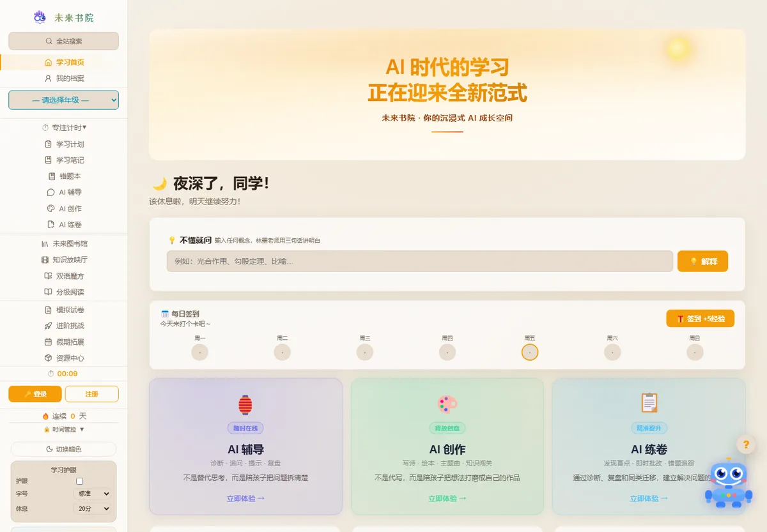Viewport: 767px width, 532px height.
Task: Open 分级阅读 via its reading icon
Action: [x=48, y=293]
